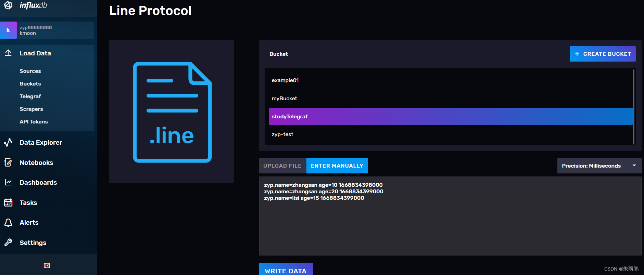
Task: Open API Tokens page
Action: tap(34, 122)
